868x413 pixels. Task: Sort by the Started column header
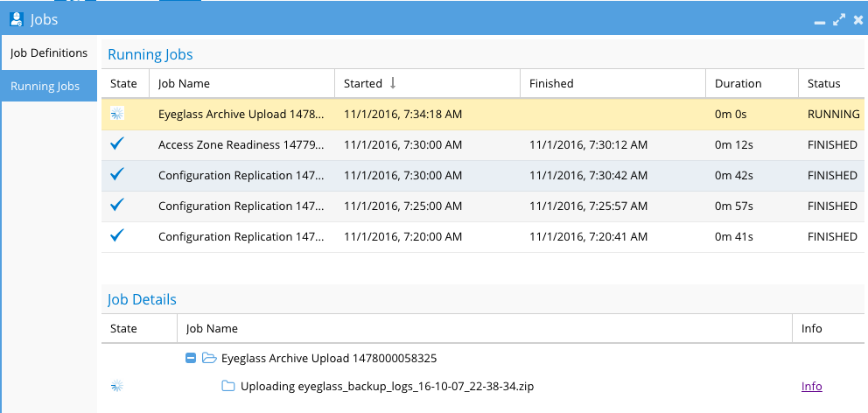(427, 84)
